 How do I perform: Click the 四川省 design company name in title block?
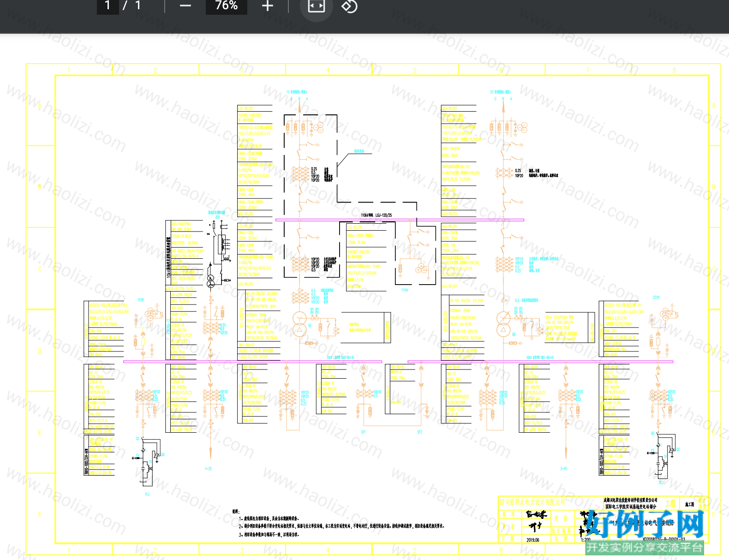[532, 502]
